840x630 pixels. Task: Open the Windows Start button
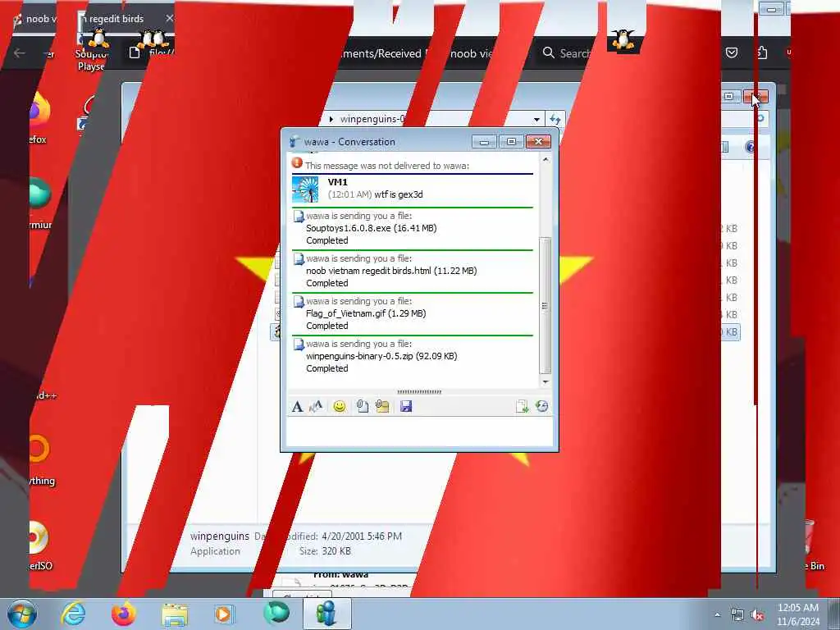(x=21, y=614)
